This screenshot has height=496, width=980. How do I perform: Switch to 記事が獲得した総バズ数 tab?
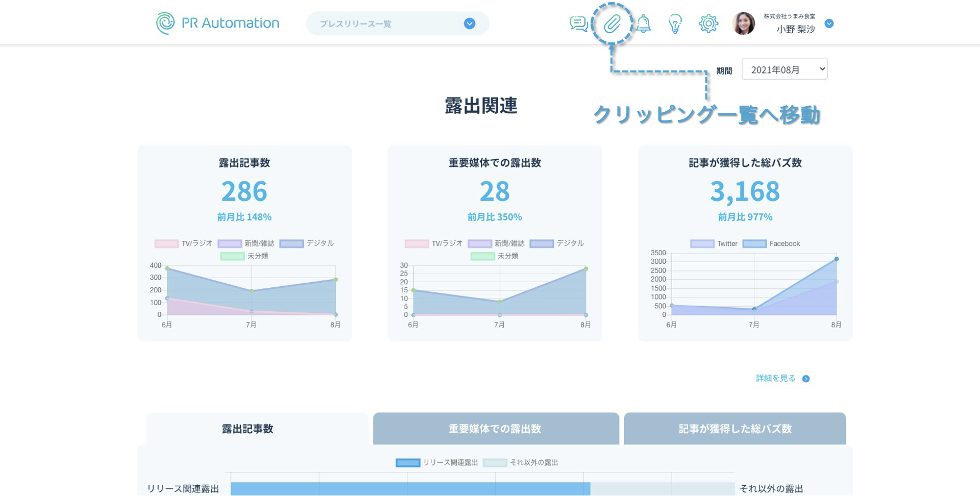(734, 429)
